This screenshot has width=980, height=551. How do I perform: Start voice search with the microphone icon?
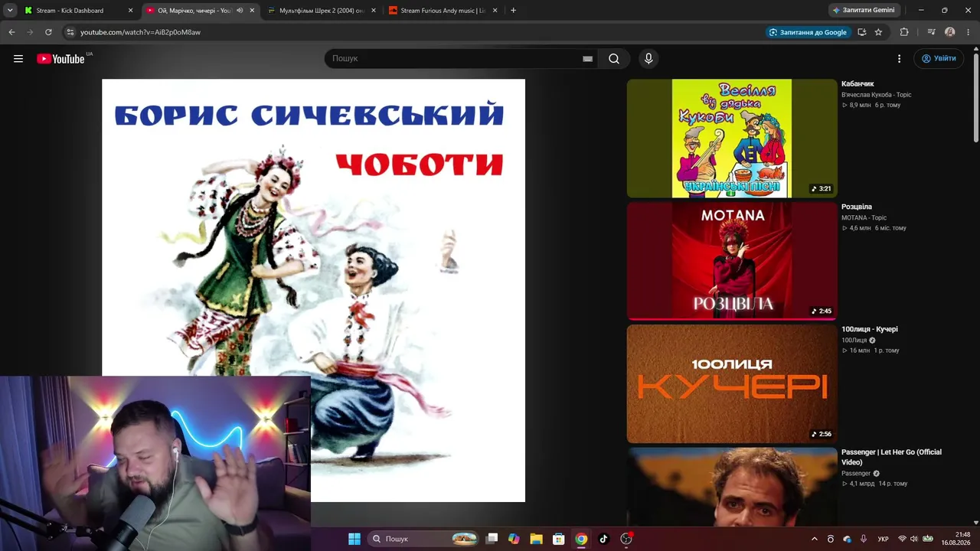648,59
